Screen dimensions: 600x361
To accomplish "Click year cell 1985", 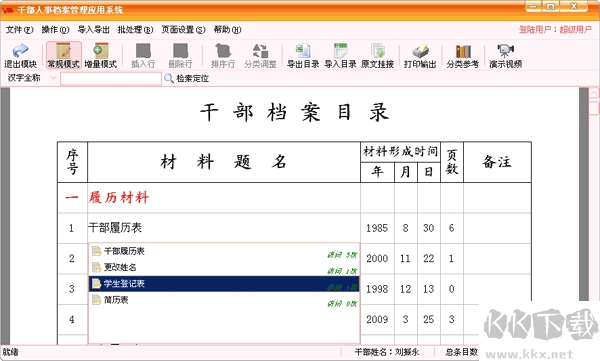I will 377,228.
